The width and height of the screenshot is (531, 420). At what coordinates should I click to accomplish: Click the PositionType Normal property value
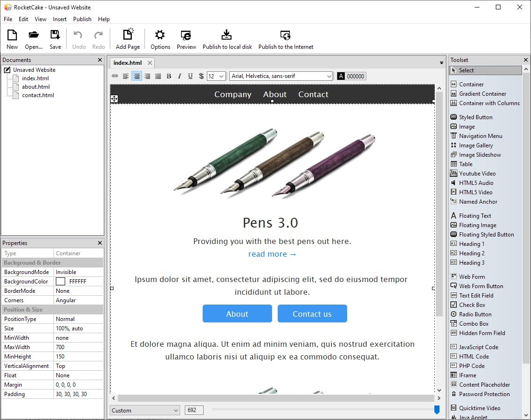[78, 319]
